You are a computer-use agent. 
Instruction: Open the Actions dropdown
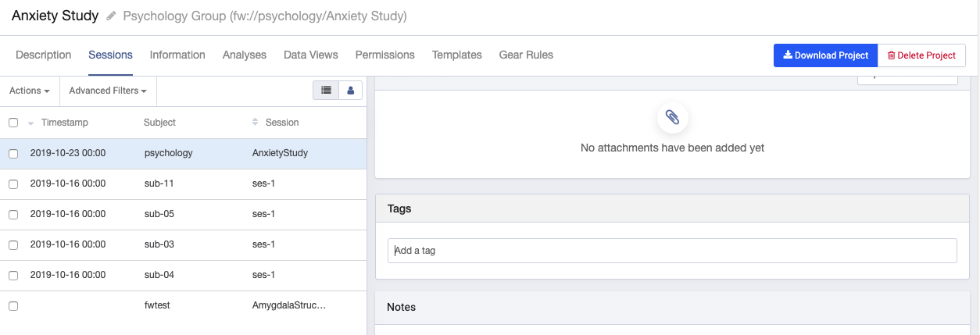coord(30,91)
